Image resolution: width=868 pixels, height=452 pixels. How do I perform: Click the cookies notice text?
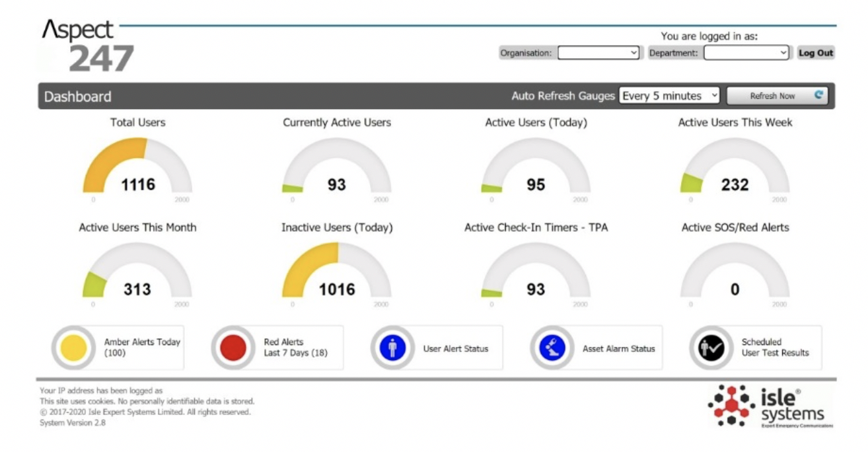[x=147, y=401]
